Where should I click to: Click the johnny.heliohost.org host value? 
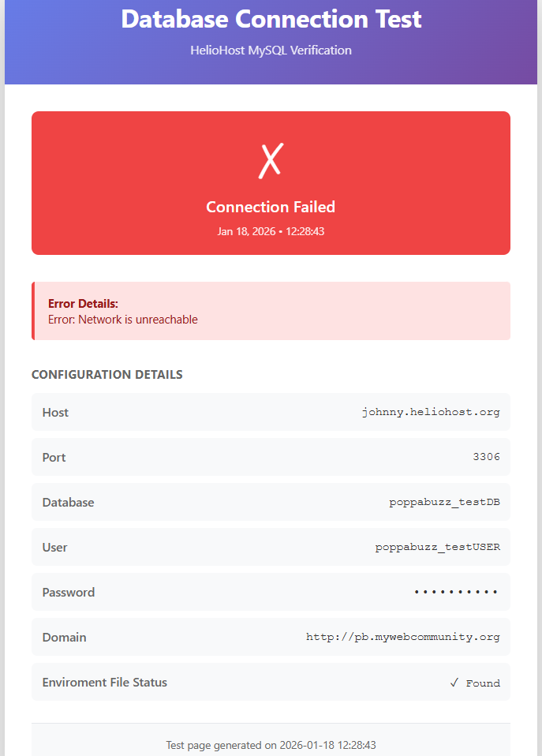coord(431,412)
